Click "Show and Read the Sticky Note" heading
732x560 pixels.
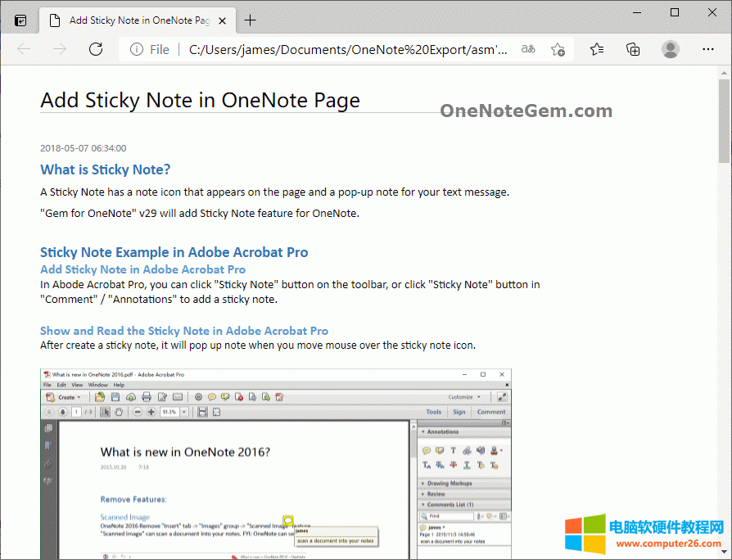[184, 331]
